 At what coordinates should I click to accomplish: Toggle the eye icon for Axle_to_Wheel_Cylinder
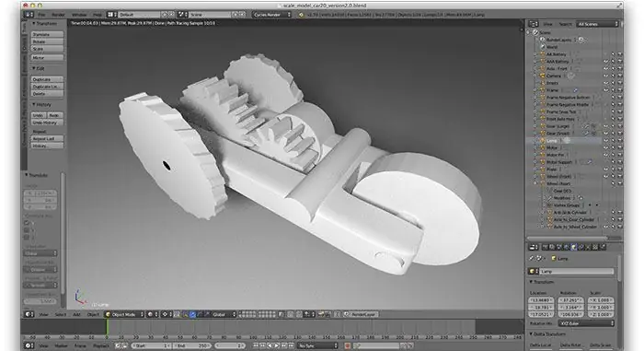click(x=605, y=227)
